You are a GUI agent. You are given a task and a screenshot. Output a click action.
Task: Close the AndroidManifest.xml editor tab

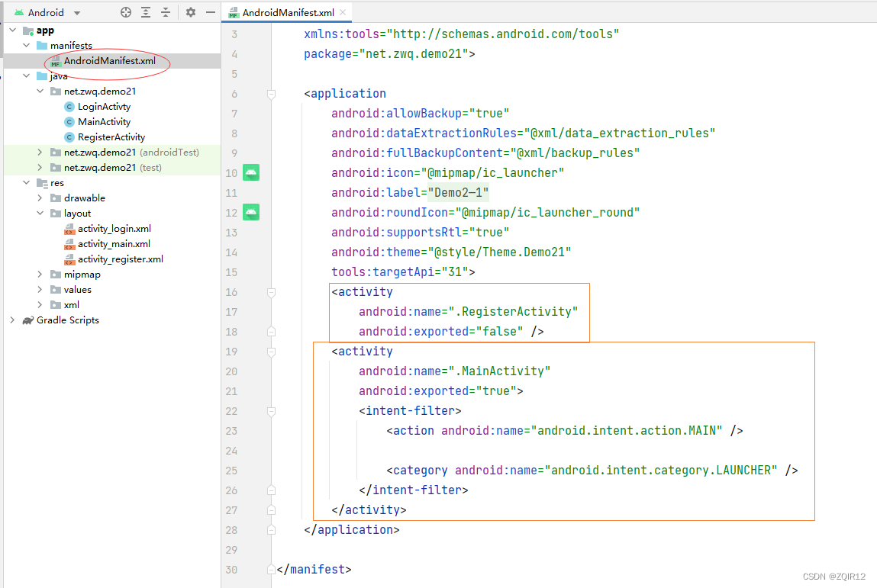343,12
